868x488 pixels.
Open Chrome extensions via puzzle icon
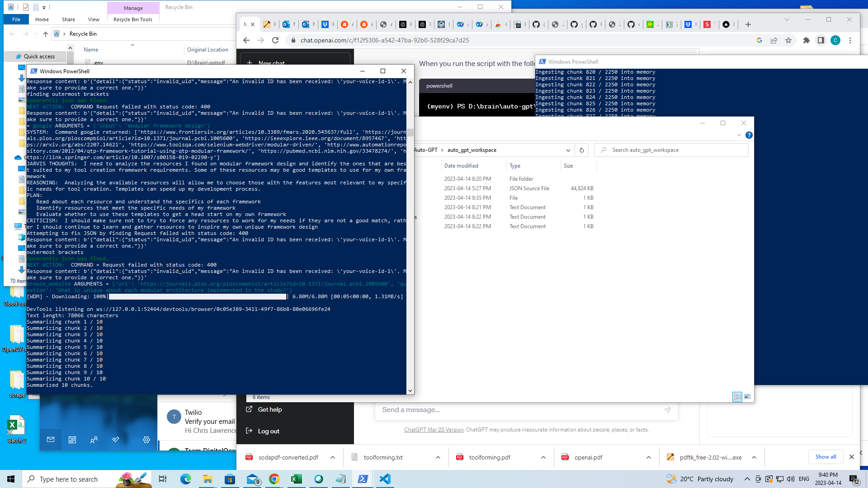coord(807,40)
